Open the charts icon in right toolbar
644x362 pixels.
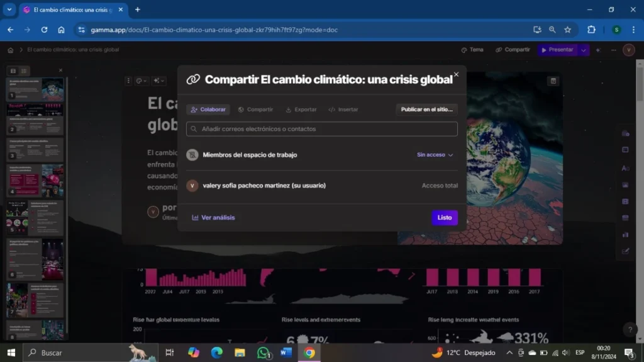626,234
